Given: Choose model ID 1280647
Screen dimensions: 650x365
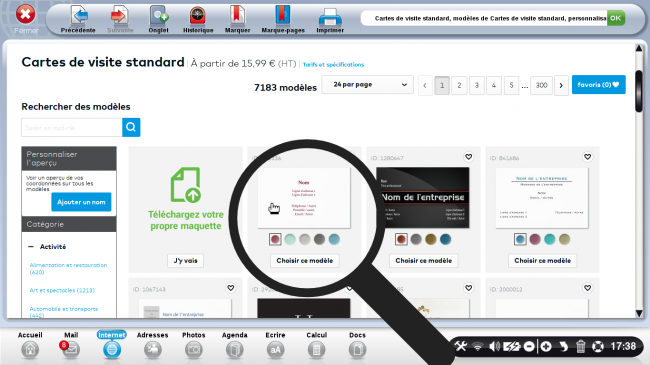Looking at the screenshot, I should [x=424, y=260].
